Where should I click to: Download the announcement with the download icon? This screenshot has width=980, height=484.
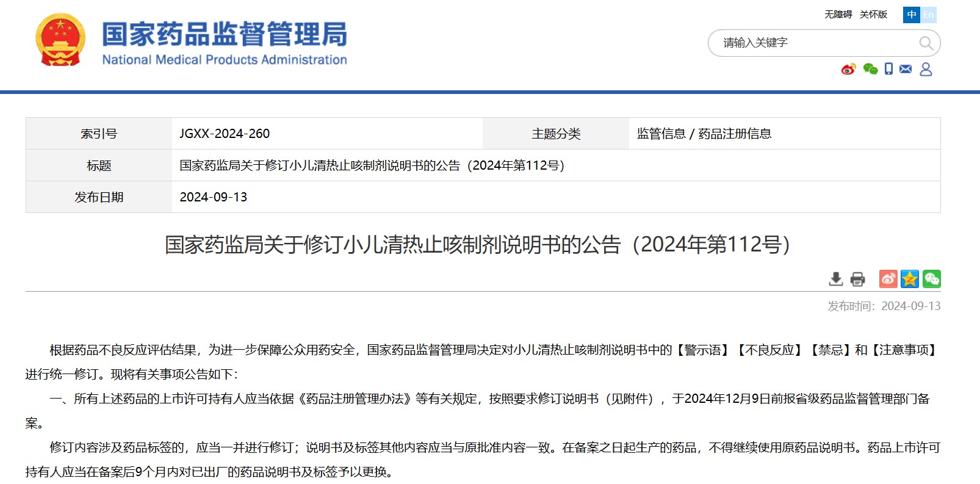pyautogui.click(x=836, y=279)
